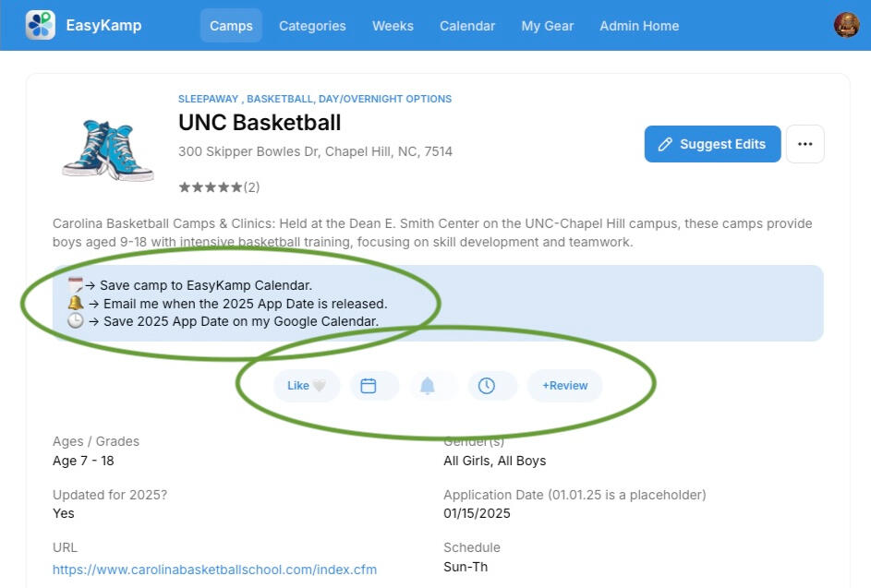The image size is (871, 588).
Task: Click the clock icon button
Action: (x=487, y=386)
